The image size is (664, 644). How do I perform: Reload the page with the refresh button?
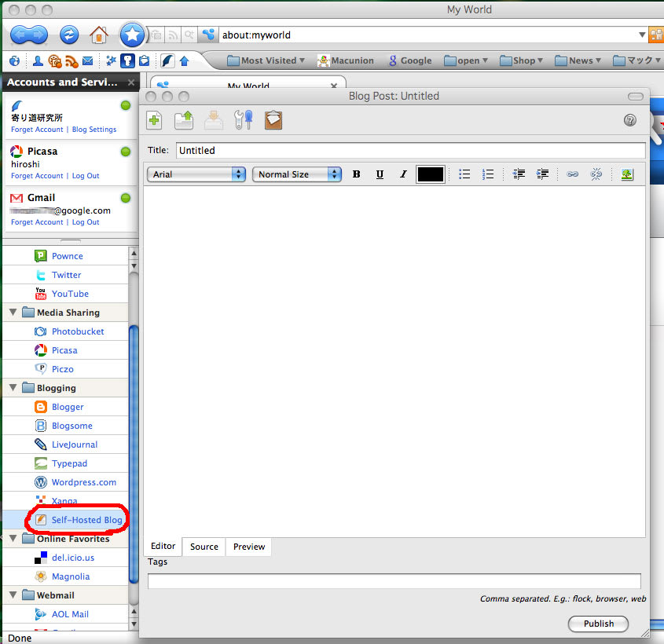[x=69, y=35]
